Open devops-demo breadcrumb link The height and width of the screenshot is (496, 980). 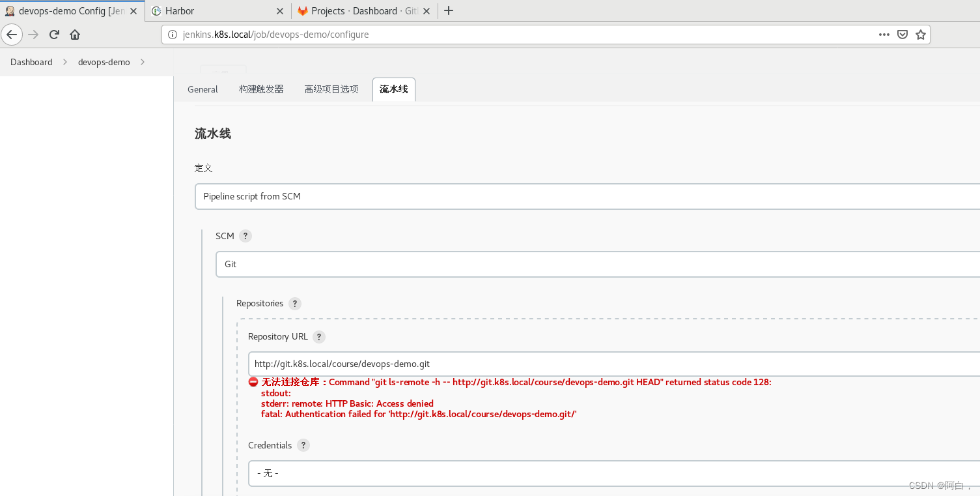104,62
